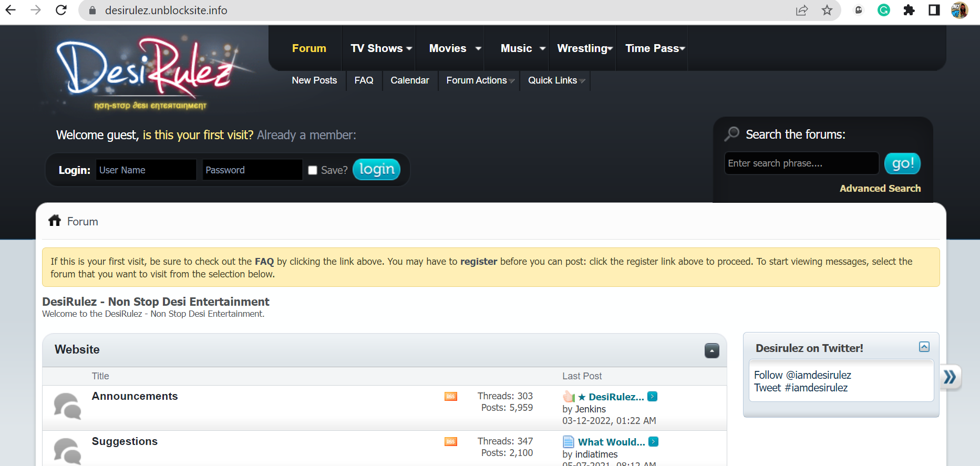Go to last post in Announcements
980x466 pixels.
point(652,397)
